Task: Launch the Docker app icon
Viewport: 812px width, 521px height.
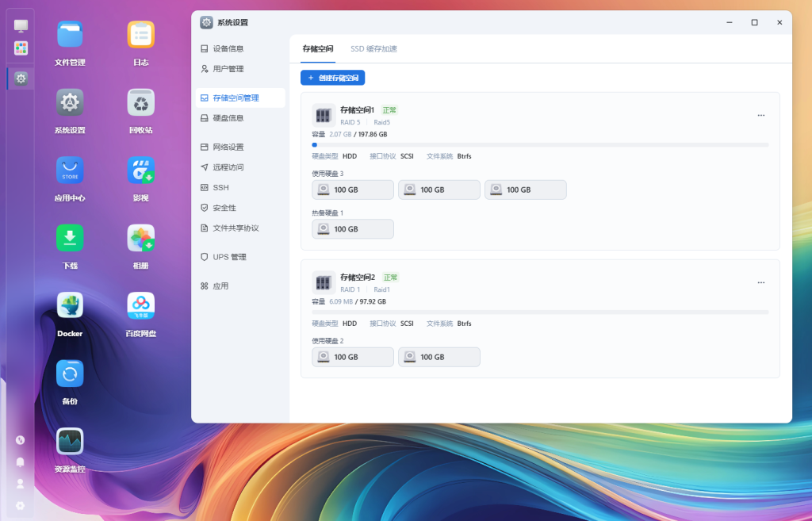Action: click(70, 305)
